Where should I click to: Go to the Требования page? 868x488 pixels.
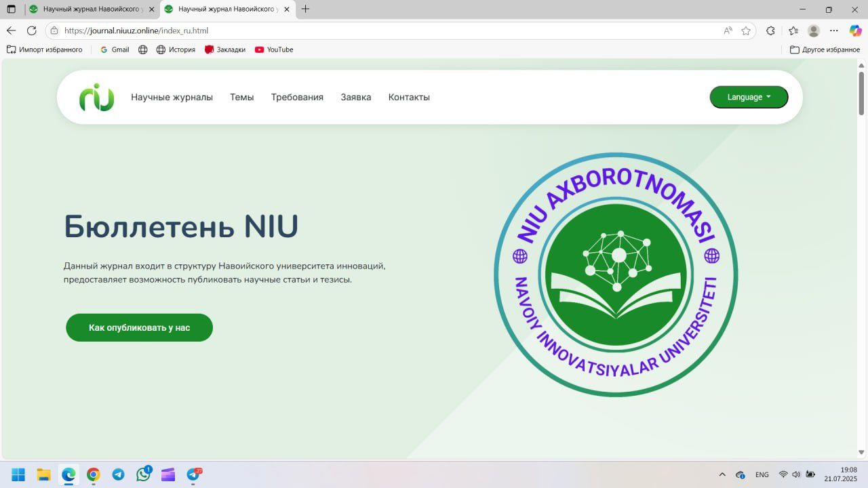(x=297, y=97)
